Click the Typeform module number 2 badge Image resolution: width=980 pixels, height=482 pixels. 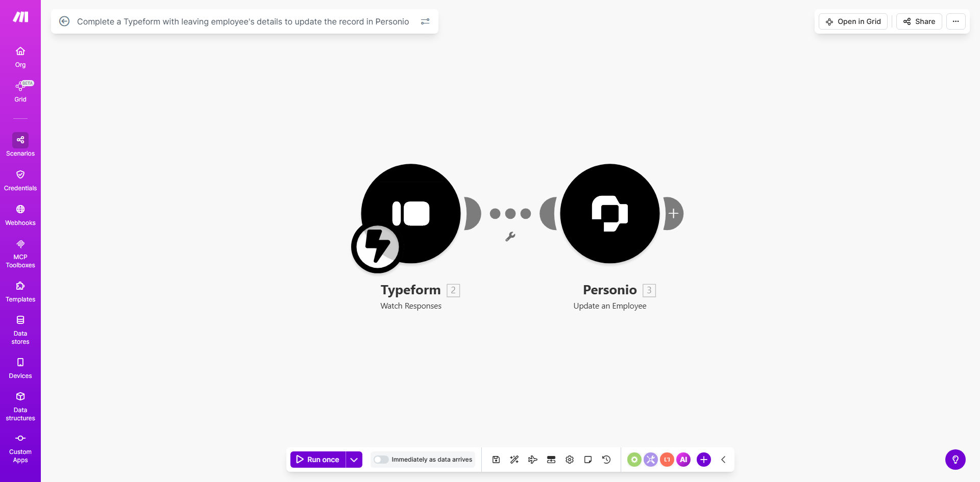point(453,290)
